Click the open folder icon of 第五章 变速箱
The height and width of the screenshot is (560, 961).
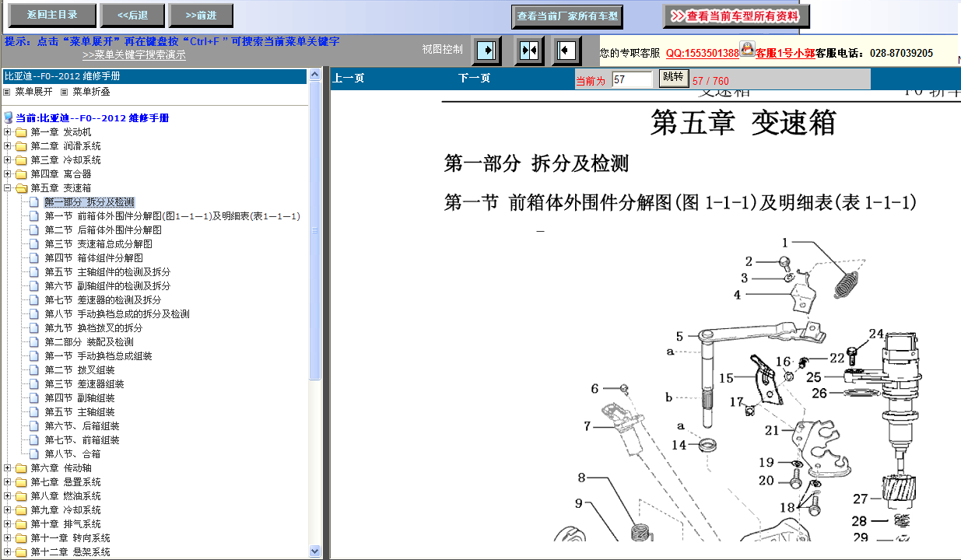(x=21, y=188)
